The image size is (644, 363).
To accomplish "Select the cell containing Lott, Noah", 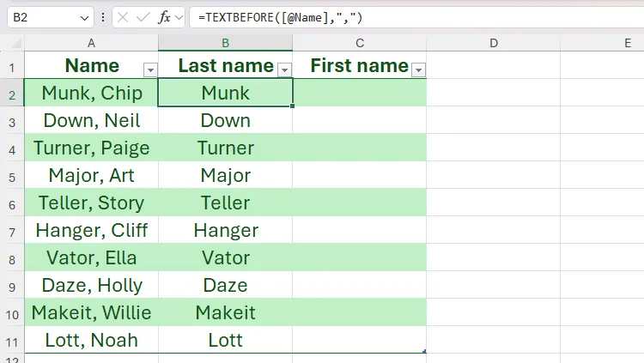I will (91, 340).
